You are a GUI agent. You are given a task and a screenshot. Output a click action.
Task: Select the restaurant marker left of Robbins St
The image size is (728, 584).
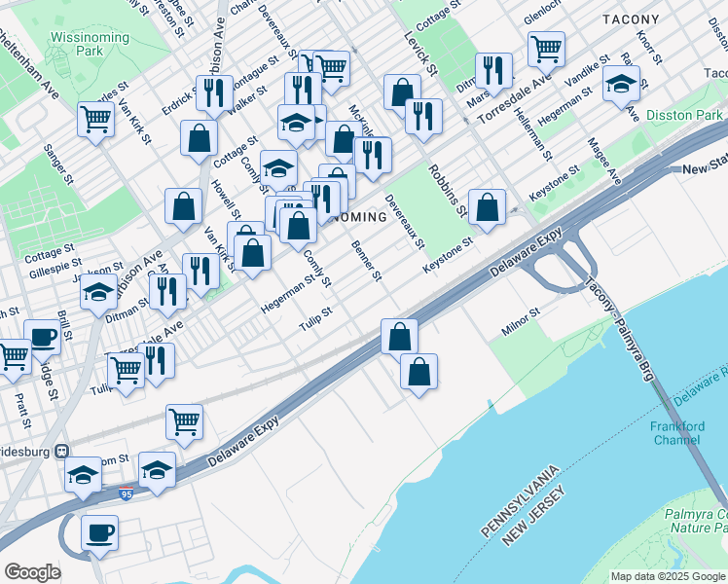pyautogui.click(x=423, y=118)
